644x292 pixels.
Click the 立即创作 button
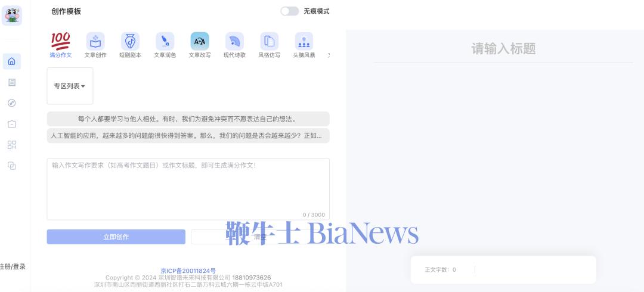(116, 237)
